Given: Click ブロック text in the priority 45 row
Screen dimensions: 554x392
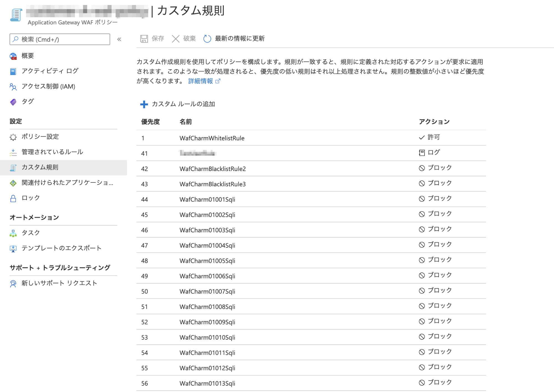Looking at the screenshot, I should [x=440, y=214].
